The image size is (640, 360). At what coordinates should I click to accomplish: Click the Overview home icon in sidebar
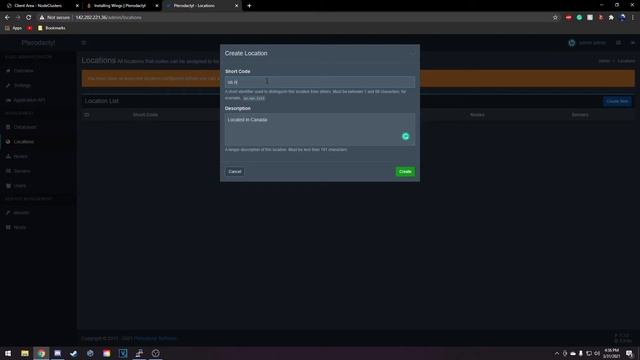click(8, 71)
